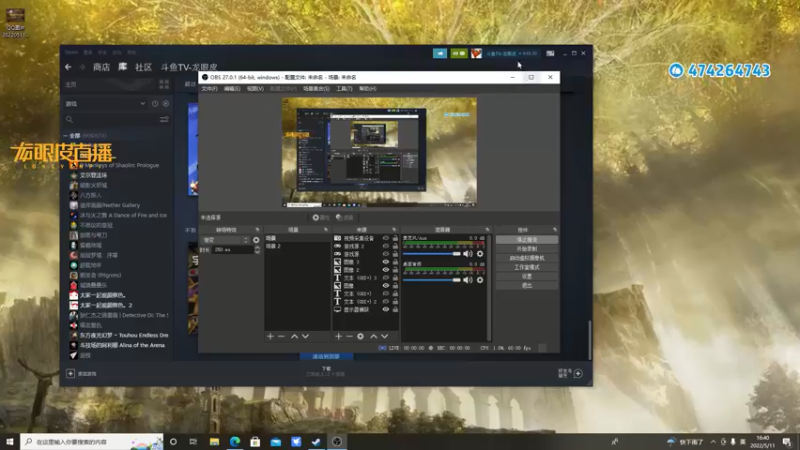Open Steam app from Windows taskbar

click(316, 442)
